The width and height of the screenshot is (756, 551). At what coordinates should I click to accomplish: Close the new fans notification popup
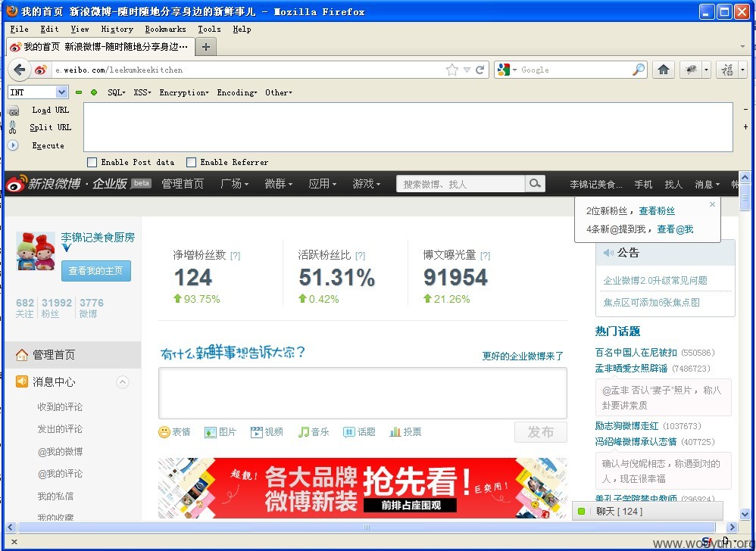click(712, 204)
